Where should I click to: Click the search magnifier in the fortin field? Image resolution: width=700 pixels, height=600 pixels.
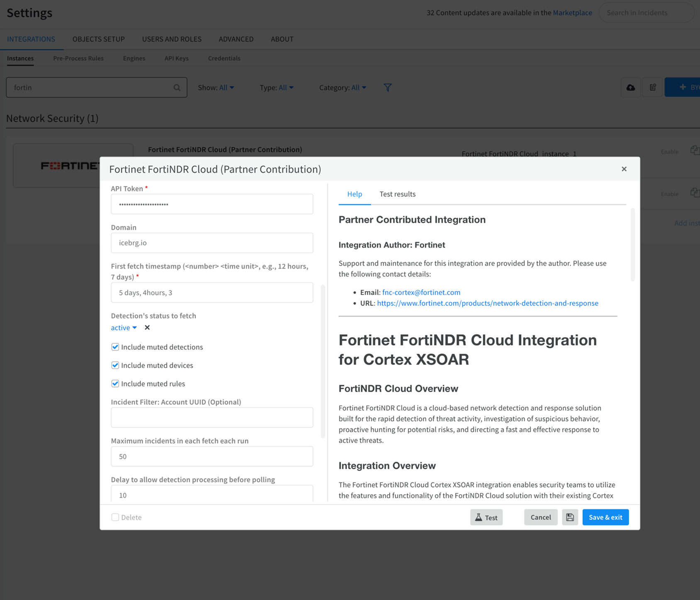pyautogui.click(x=177, y=87)
